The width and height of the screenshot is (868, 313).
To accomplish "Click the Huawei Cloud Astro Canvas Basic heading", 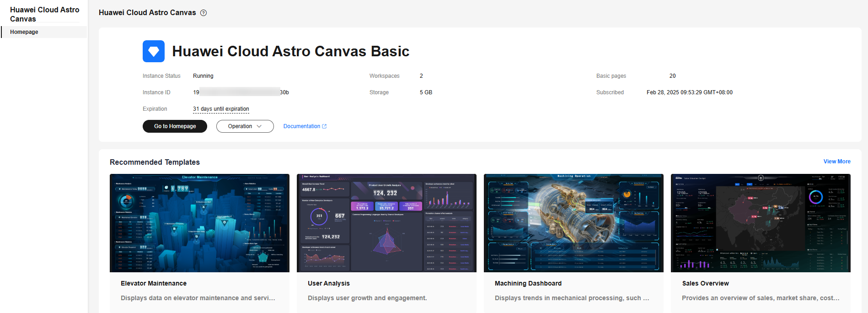I will 291,51.
